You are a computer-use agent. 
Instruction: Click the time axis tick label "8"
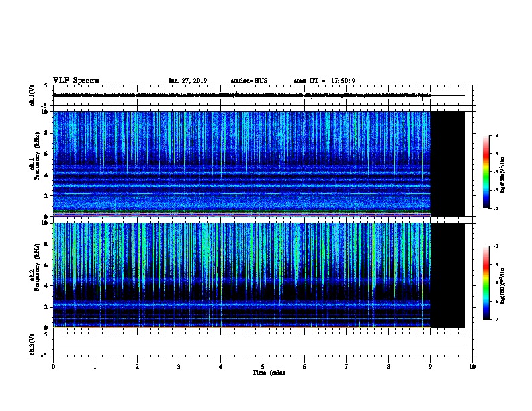(388, 366)
